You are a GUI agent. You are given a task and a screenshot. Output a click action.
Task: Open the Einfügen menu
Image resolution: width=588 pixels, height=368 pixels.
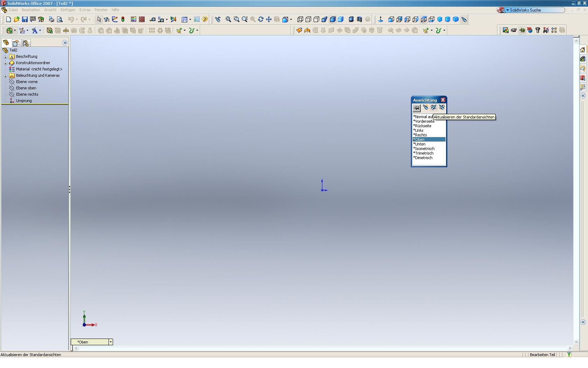[x=68, y=10]
